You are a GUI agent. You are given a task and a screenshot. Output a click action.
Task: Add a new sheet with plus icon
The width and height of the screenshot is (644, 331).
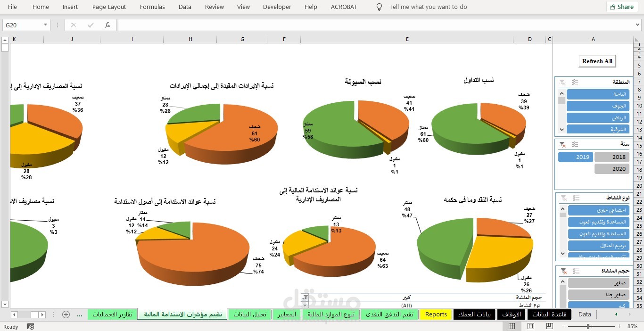coord(66,314)
